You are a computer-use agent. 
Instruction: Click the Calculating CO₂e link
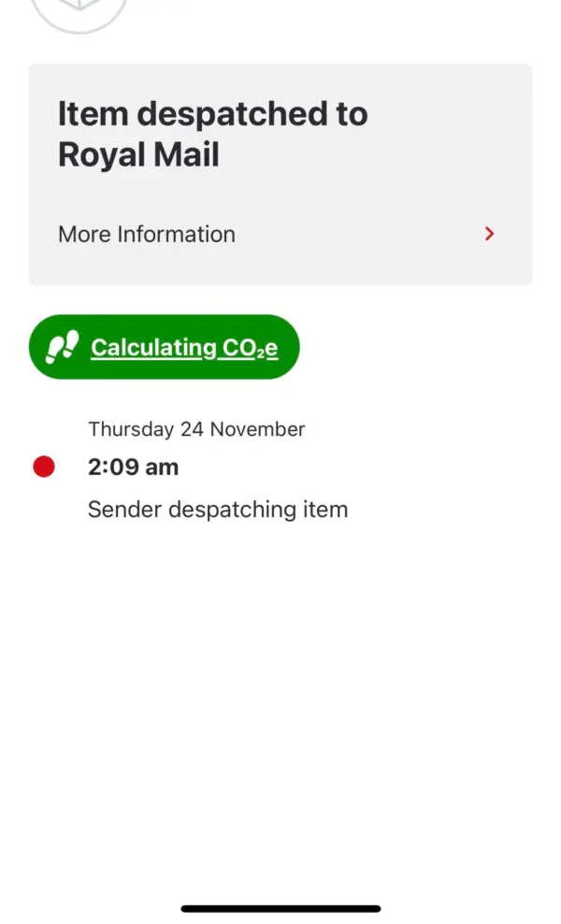pos(186,346)
